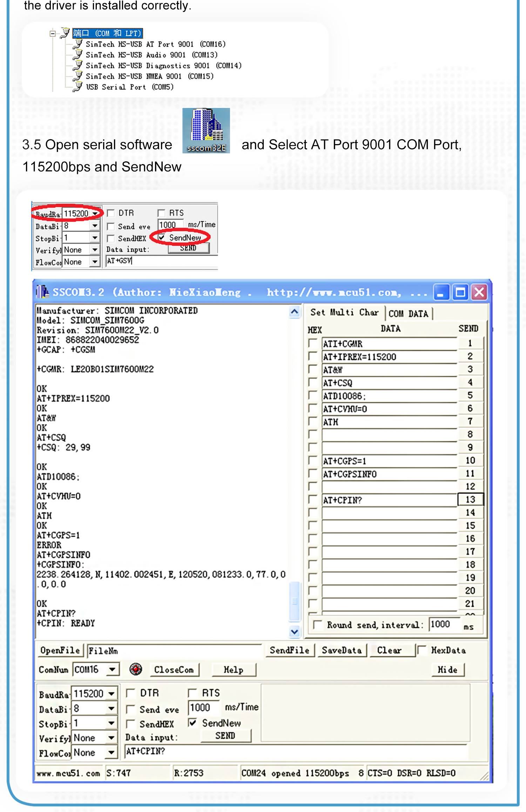Image resolution: width=526 pixels, height=812 pixels.
Task: Open DataBi dropdown in main window
Action: 111,709
